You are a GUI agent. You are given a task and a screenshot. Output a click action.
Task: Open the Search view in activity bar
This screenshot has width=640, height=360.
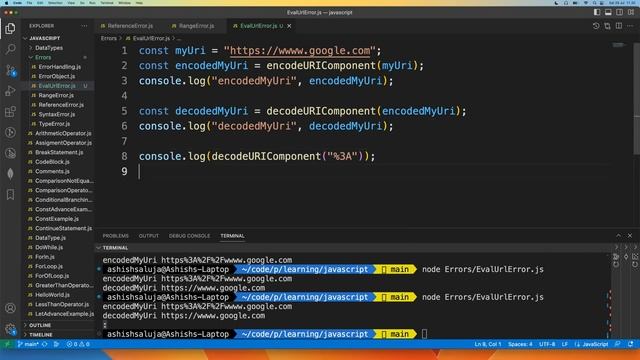point(11,49)
